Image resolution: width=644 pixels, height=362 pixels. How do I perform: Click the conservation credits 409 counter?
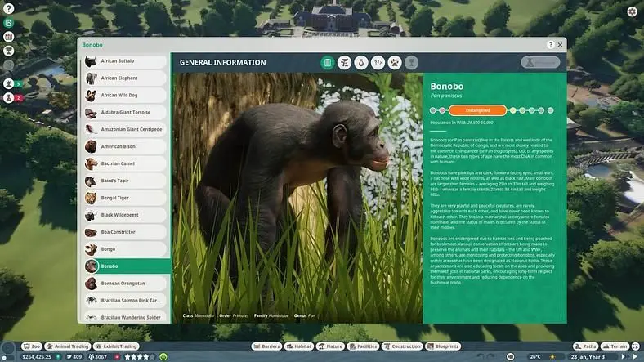[74, 357]
